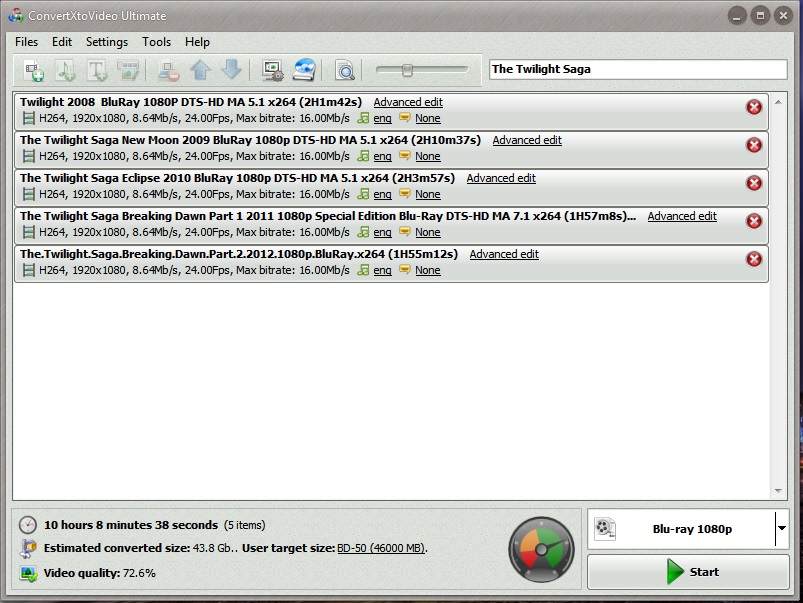Click the add audio track toolbar icon
803x603 pixels.
66,70
